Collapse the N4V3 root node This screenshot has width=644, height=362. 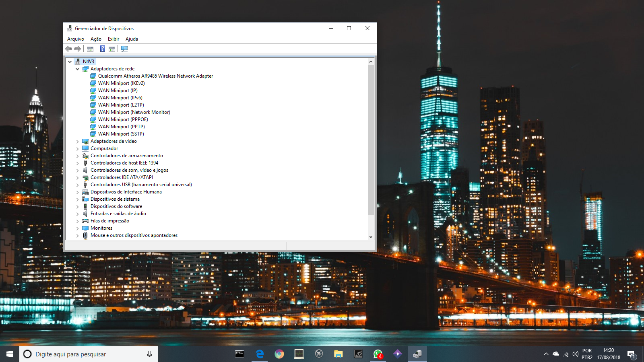[x=70, y=62]
